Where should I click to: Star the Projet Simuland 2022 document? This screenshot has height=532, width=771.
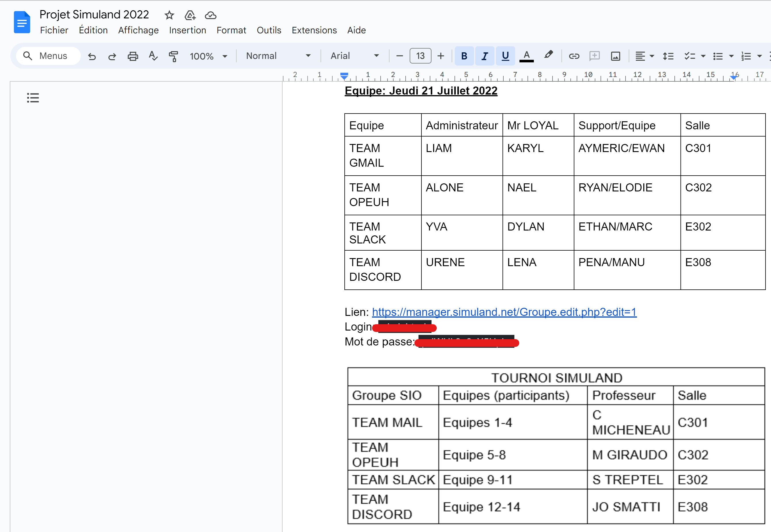tap(169, 15)
